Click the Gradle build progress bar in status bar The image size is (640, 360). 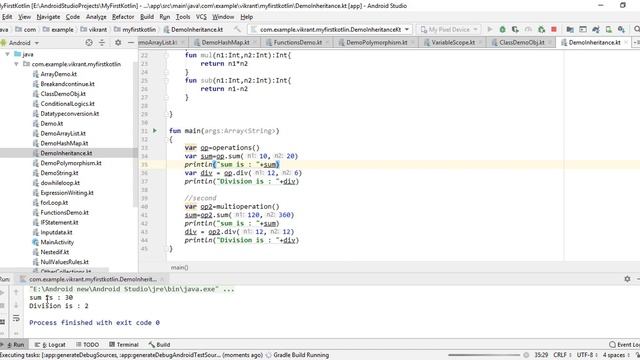pyautogui.click(x=484, y=355)
